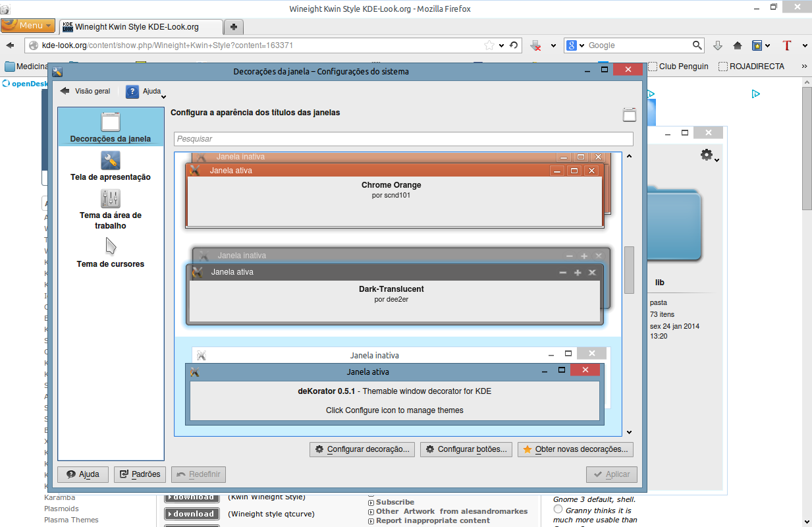
Task: Click openDesktop logo on webpage
Action: 24,84
